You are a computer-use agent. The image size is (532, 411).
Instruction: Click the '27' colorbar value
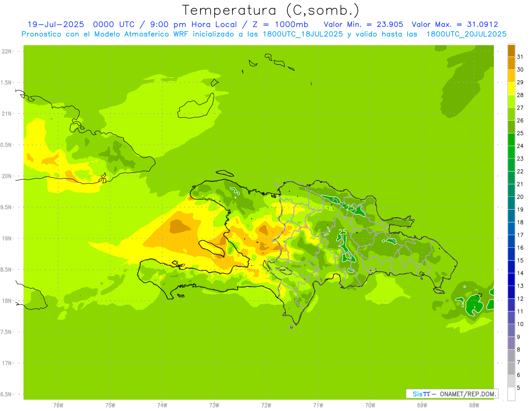click(520, 107)
